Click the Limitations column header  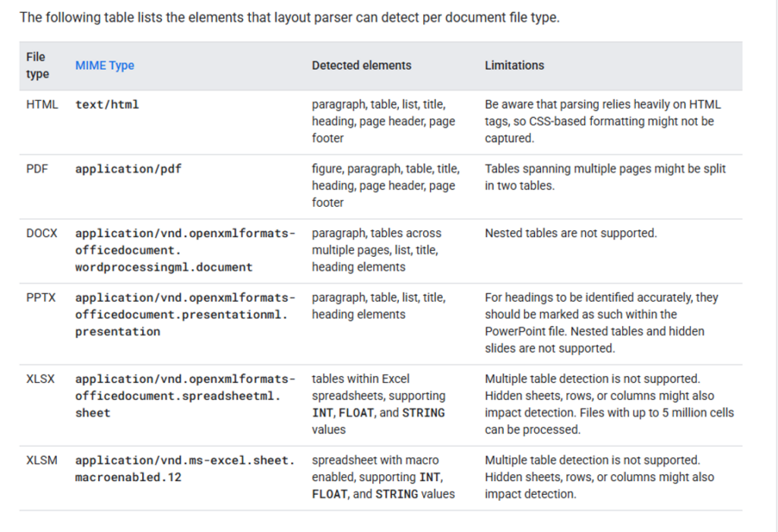[x=514, y=65]
